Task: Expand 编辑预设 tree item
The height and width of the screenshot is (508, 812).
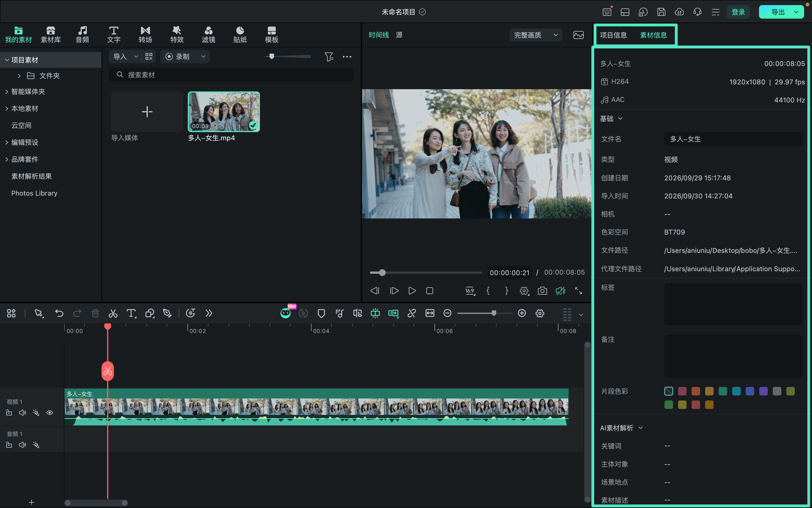Action: click(x=7, y=143)
